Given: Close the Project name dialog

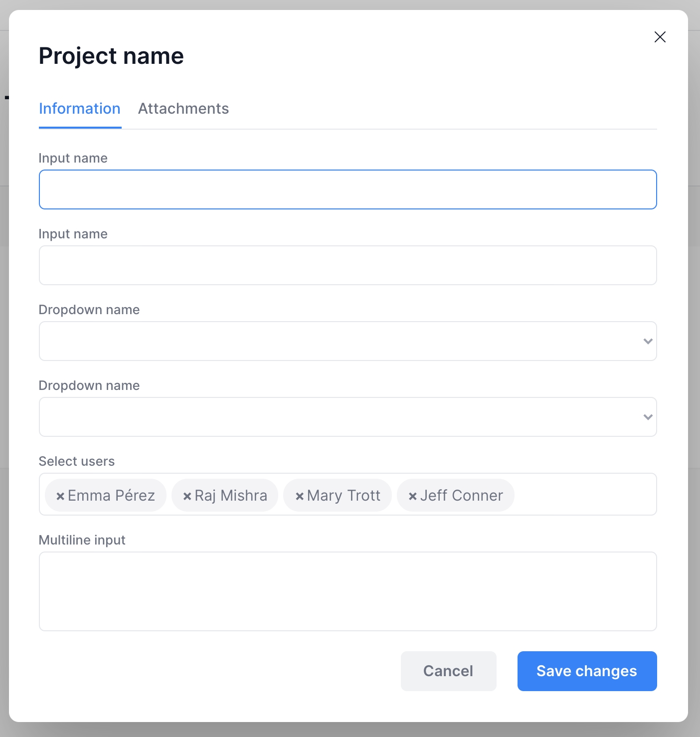Looking at the screenshot, I should pyautogui.click(x=660, y=37).
